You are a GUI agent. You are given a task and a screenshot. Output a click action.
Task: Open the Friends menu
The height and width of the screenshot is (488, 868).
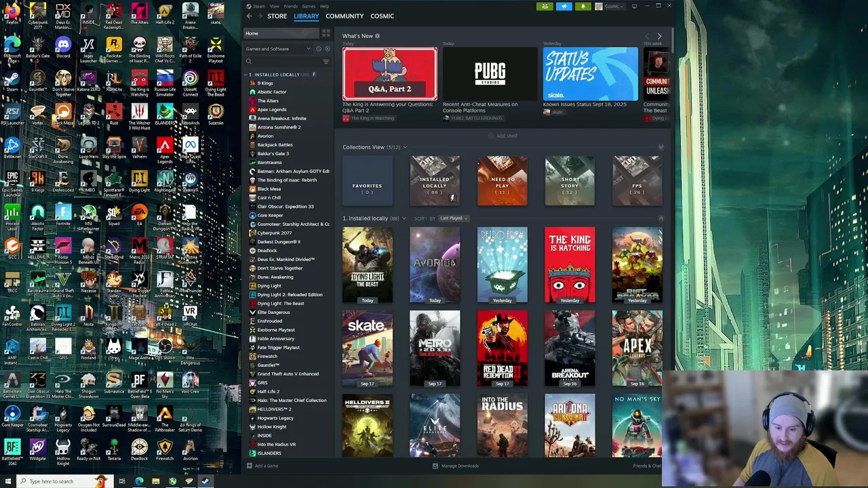click(x=290, y=6)
